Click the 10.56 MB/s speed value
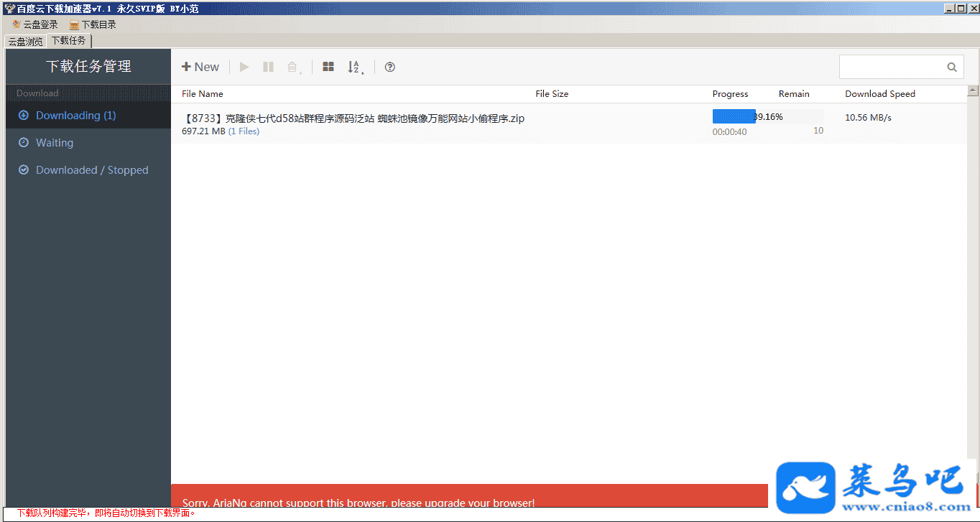Viewport: 980px width, 522px height. click(x=868, y=118)
